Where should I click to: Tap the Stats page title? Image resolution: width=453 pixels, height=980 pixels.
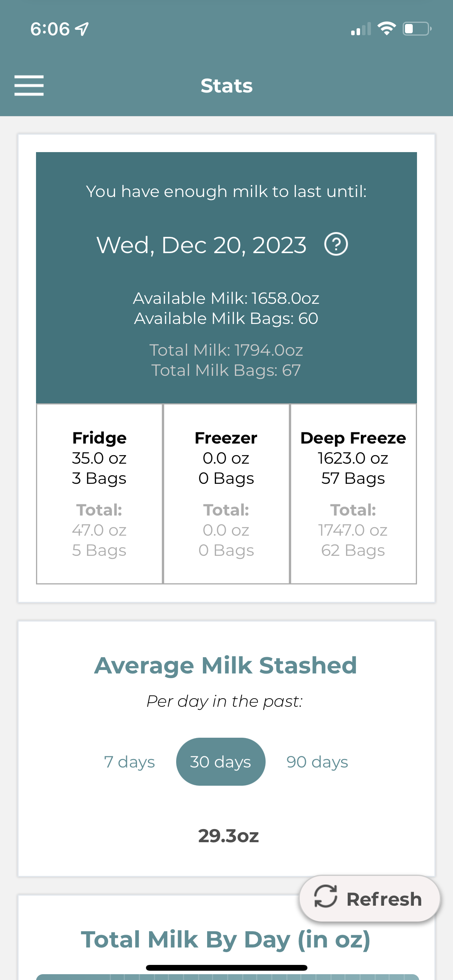[226, 86]
